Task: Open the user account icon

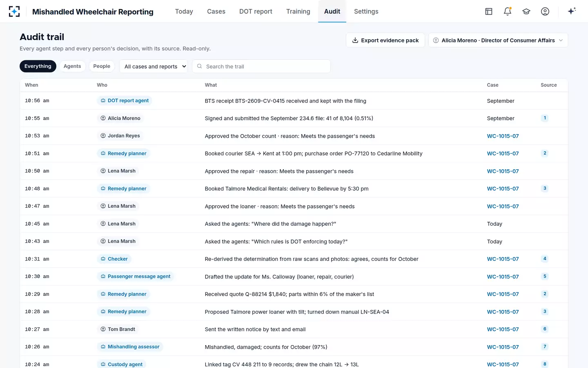Action: tap(545, 11)
